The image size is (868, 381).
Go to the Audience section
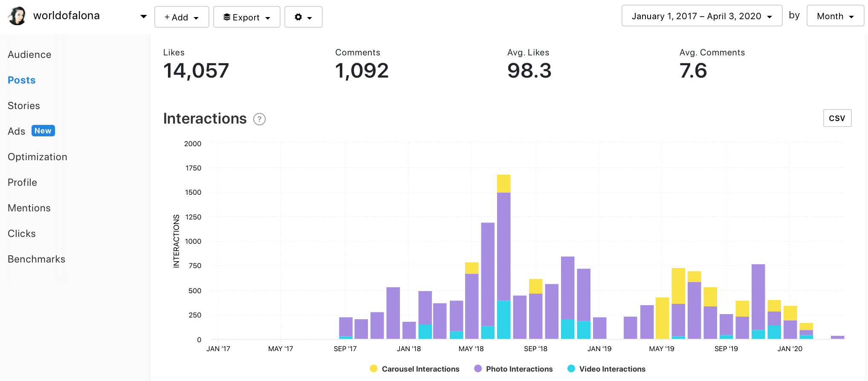pyautogui.click(x=29, y=55)
